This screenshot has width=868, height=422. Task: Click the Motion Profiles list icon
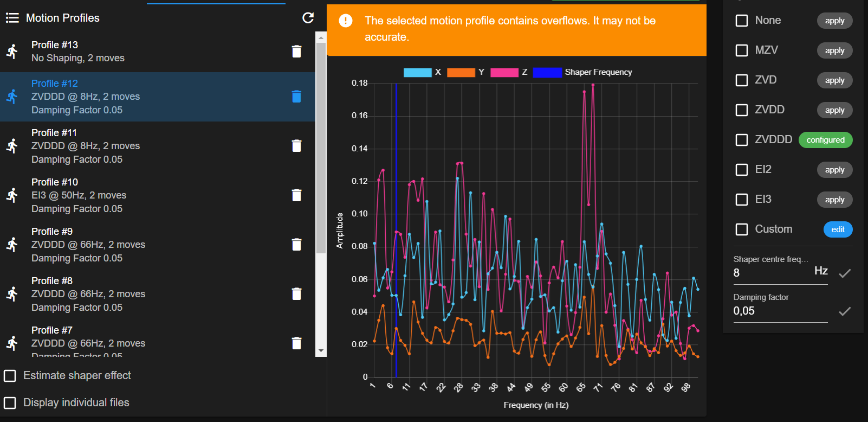point(12,18)
